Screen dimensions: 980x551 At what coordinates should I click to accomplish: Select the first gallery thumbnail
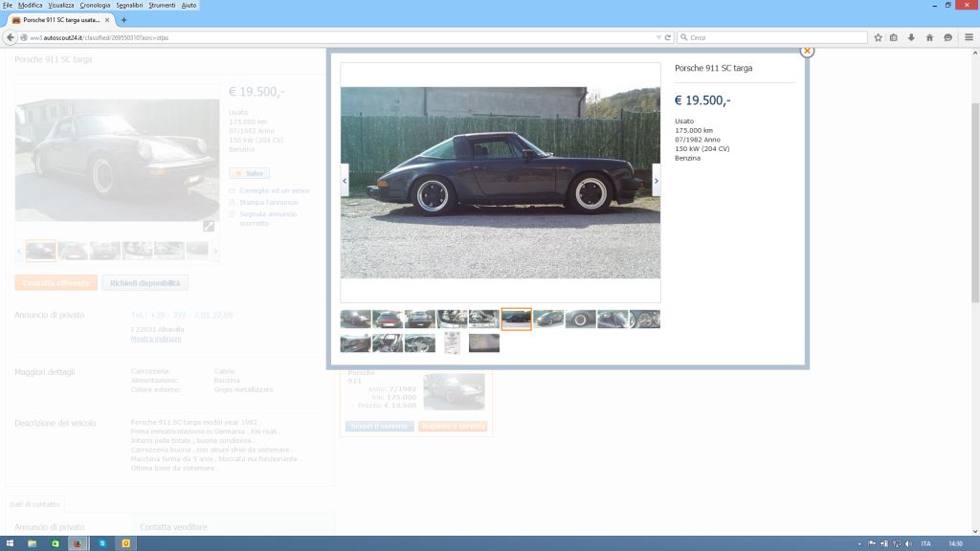click(x=356, y=320)
